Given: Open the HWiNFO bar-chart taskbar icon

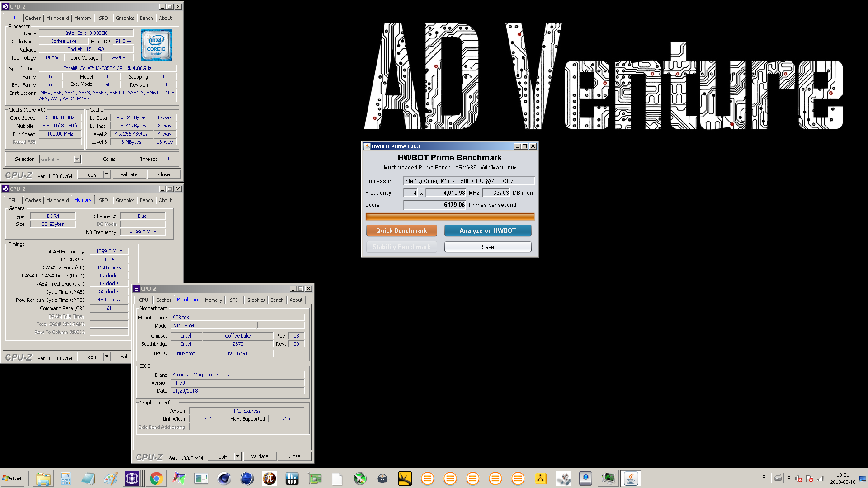Looking at the screenshot, I should pyautogui.click(x=292, y=479).
